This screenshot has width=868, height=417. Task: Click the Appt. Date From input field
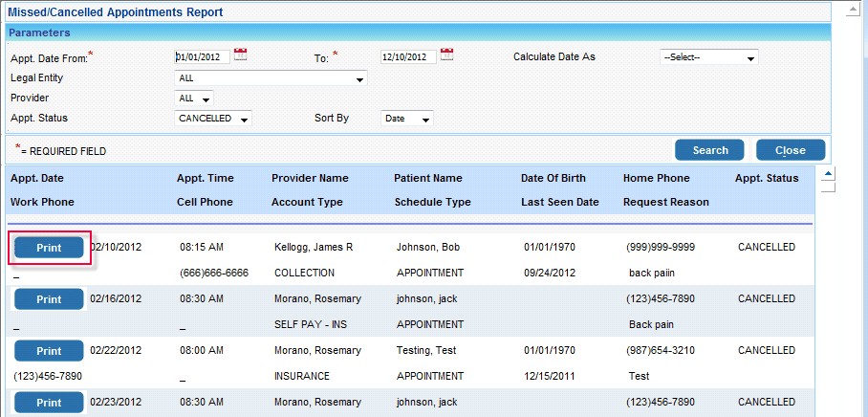(x=202, y=57)
